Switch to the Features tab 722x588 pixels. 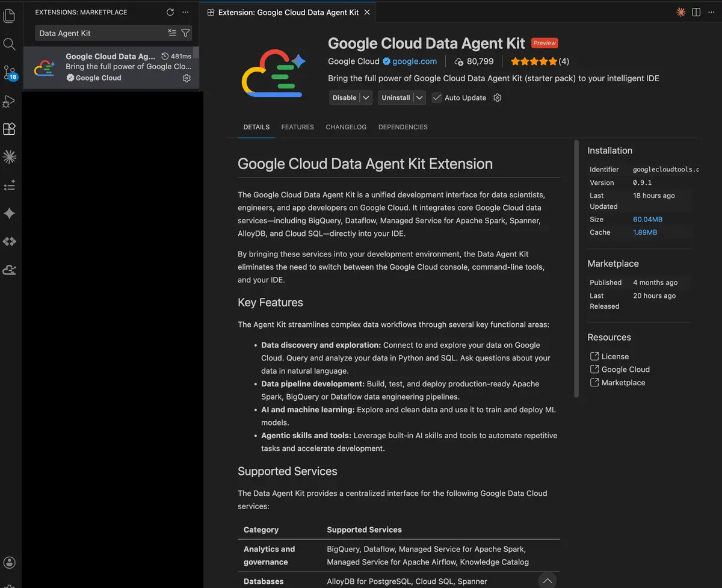(x=298, y=127)
